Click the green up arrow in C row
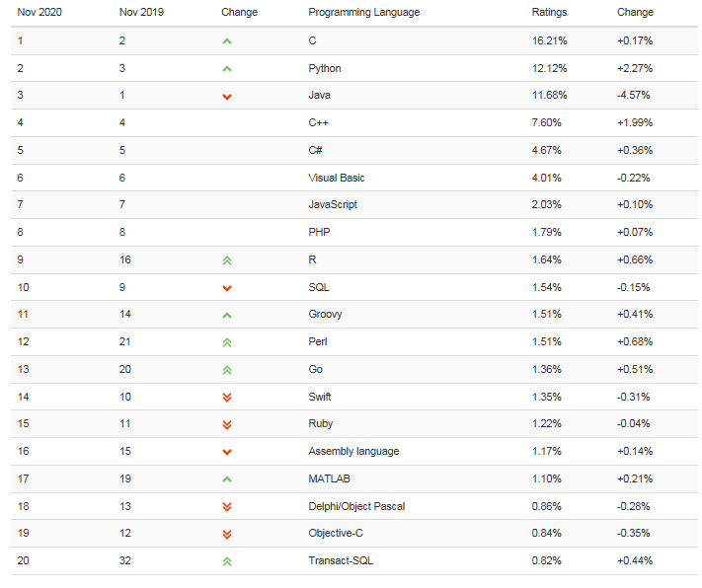The width and height of the screenshot is (702, 588). tap(227, 41)
